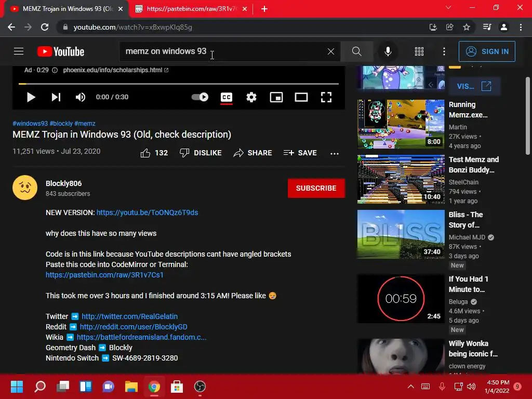Mute the video volume
This screenshot has height=399, width=532.
81,97
